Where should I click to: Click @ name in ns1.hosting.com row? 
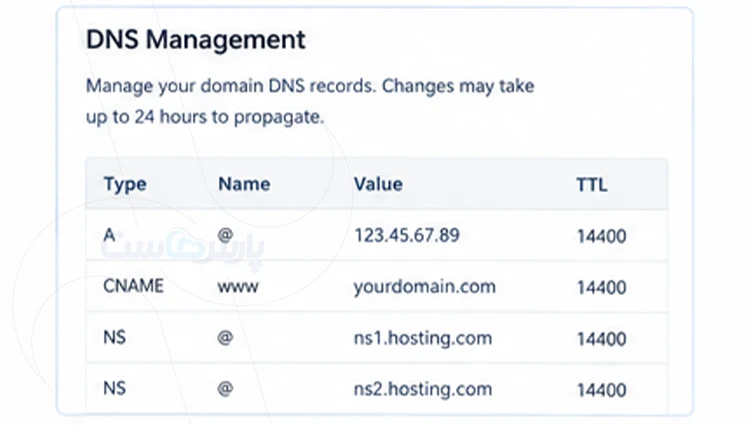[x=225, y=337]
